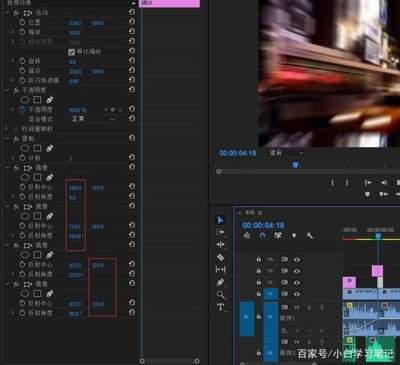Toggle the lock on the top video track
This screenshot has height=365, width=400.
tap(259, 259)
